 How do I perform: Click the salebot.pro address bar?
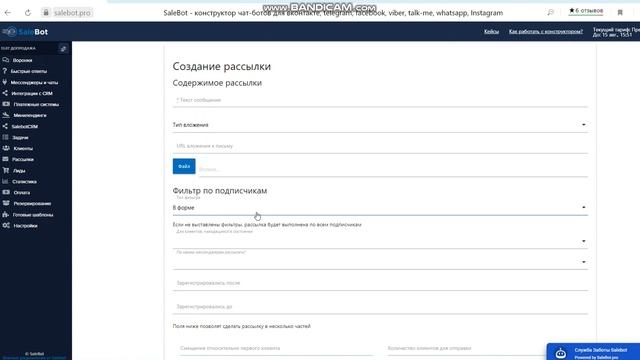point(72,13)
